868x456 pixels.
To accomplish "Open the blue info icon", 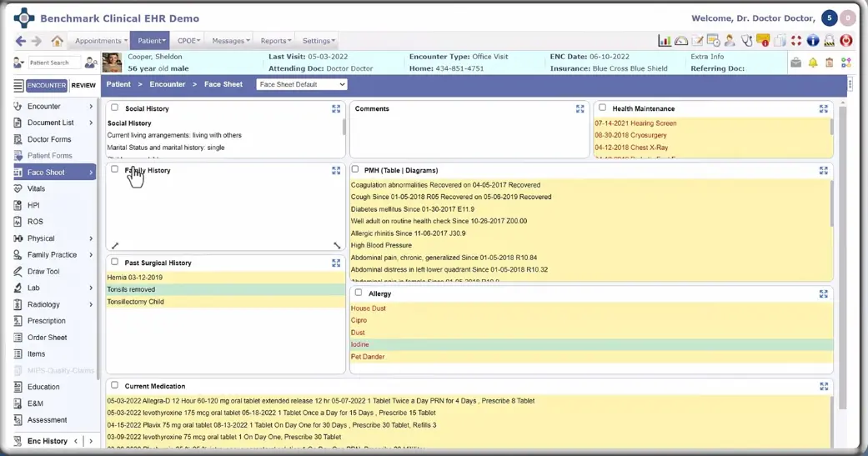I will (x=813, y=40).
